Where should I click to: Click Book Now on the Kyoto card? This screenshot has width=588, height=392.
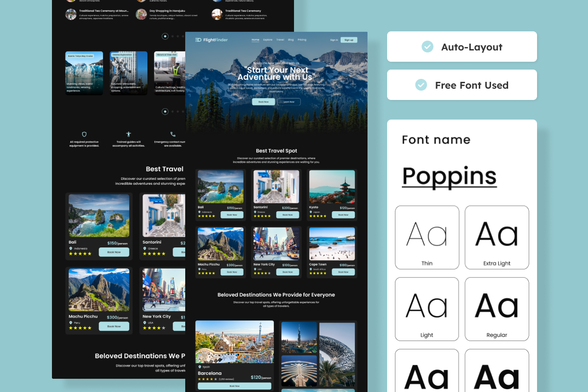[343, 215]
